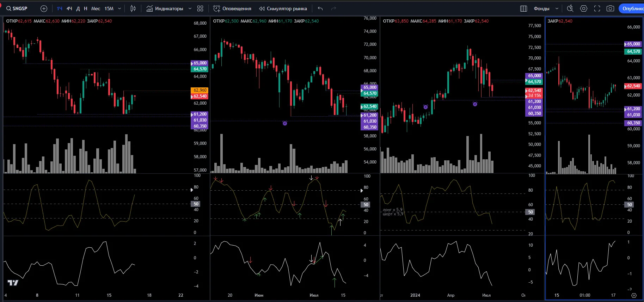Choose the Мес monthly timeframe
Screen dimensions: 644x302
tap(96, 8)
